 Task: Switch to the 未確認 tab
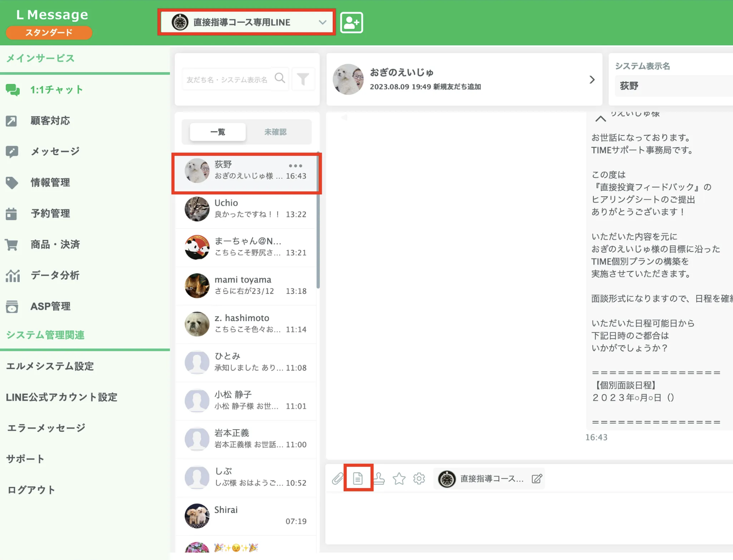click(x=276, y=132)
